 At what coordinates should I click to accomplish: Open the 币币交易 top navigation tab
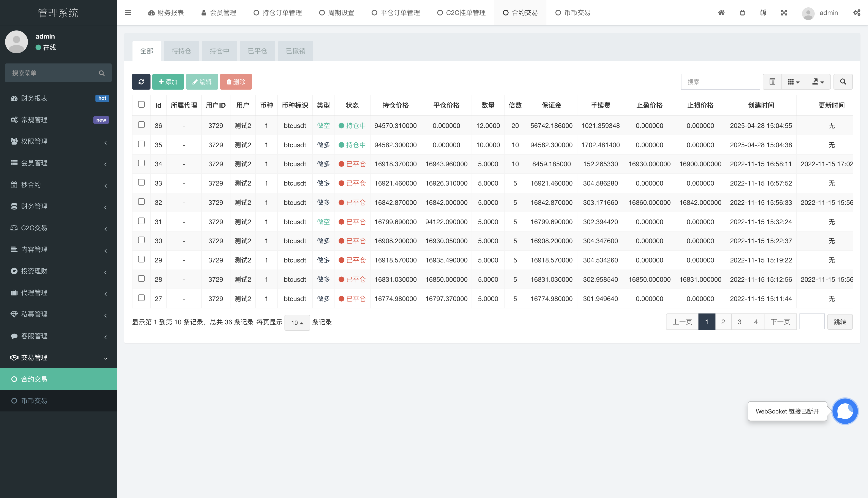[x=573, y=13]
